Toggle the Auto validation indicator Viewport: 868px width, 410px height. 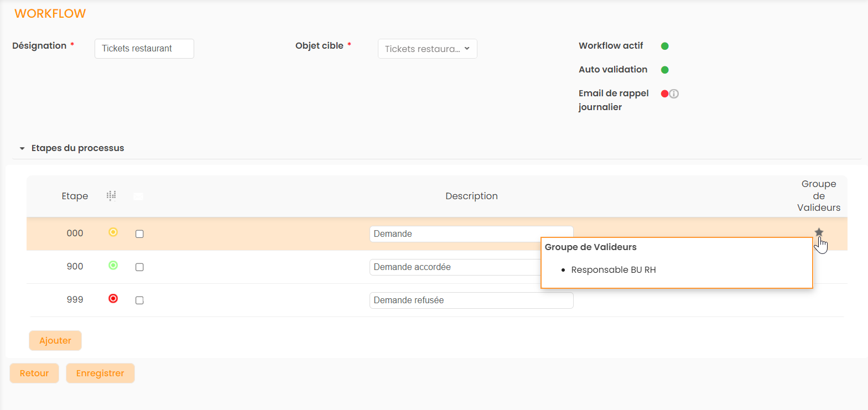pos(665,70)
